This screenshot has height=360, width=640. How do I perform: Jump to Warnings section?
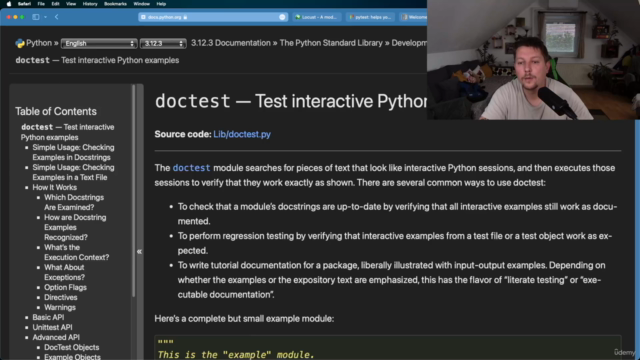[x=60, y=307]
